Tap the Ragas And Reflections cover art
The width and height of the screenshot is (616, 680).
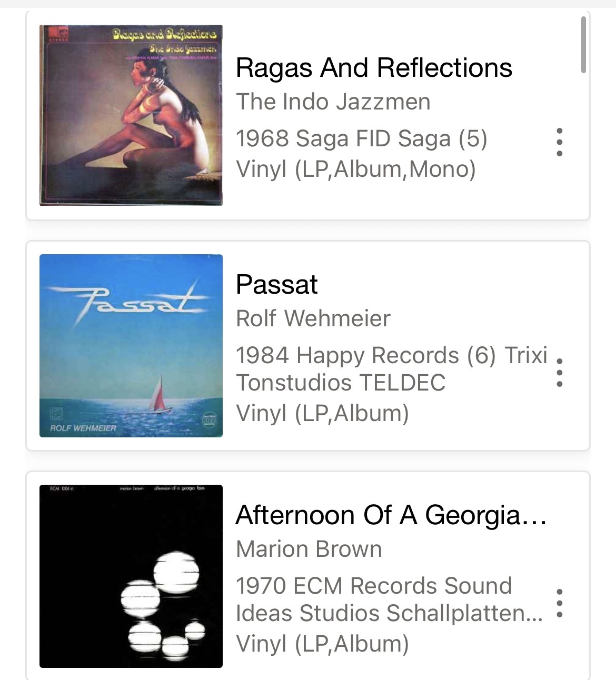[x=131, y=115]
